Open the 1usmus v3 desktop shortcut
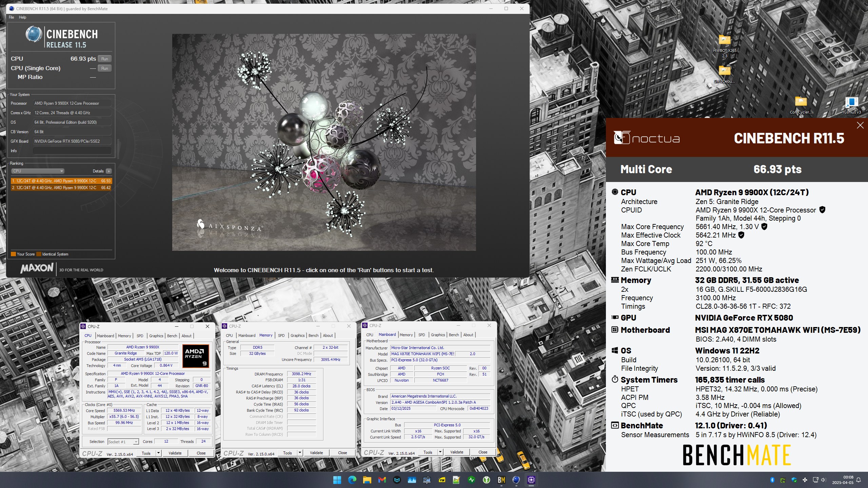Screen dimensions: 868x488 851,105
